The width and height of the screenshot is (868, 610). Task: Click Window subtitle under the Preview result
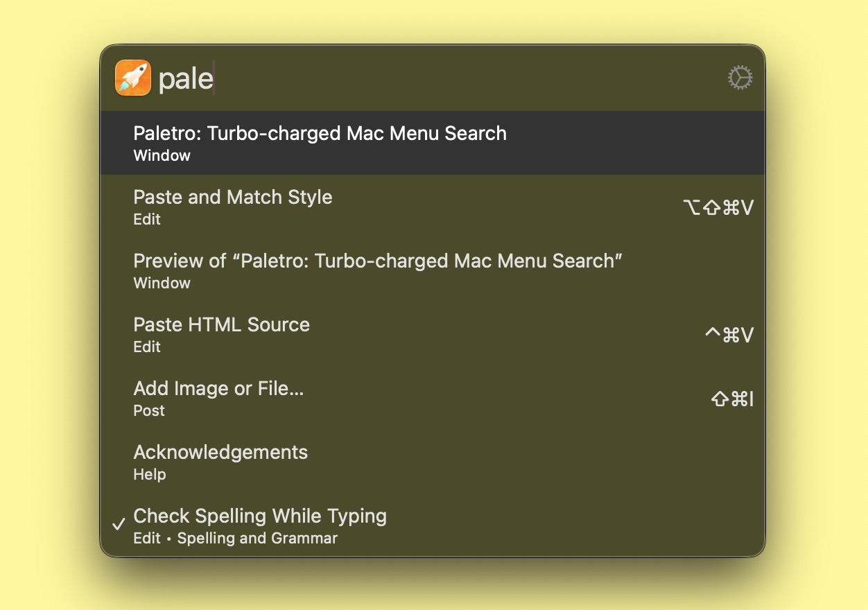tap(162, 283)
